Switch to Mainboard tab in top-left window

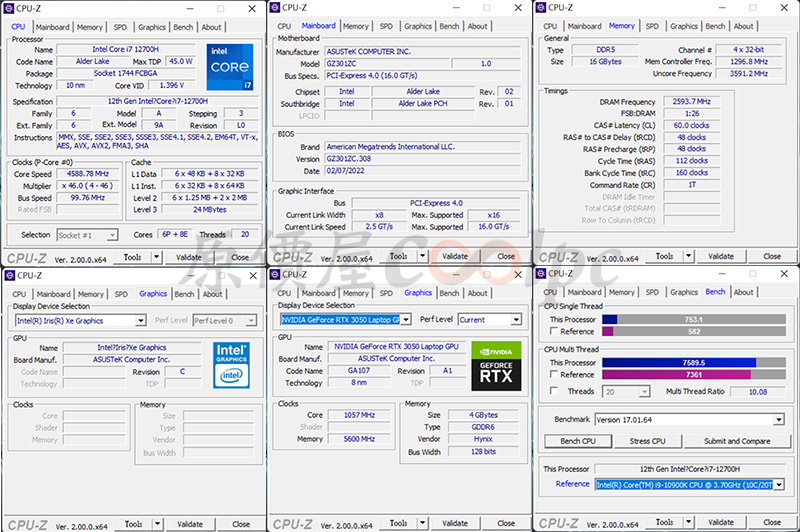53,27
